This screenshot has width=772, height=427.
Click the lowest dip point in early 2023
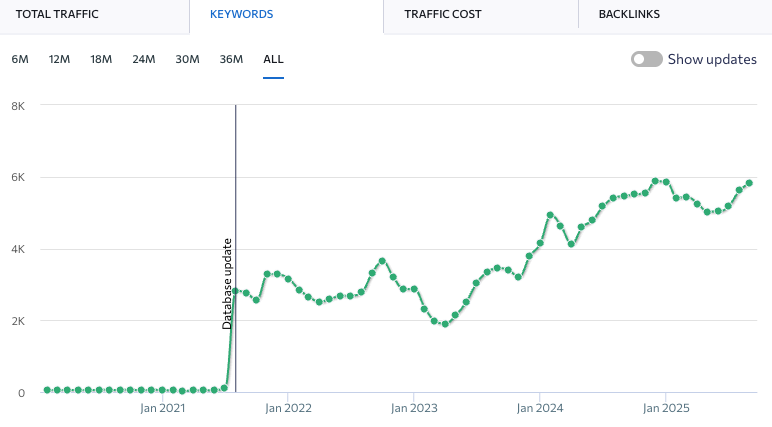(445, 324)
